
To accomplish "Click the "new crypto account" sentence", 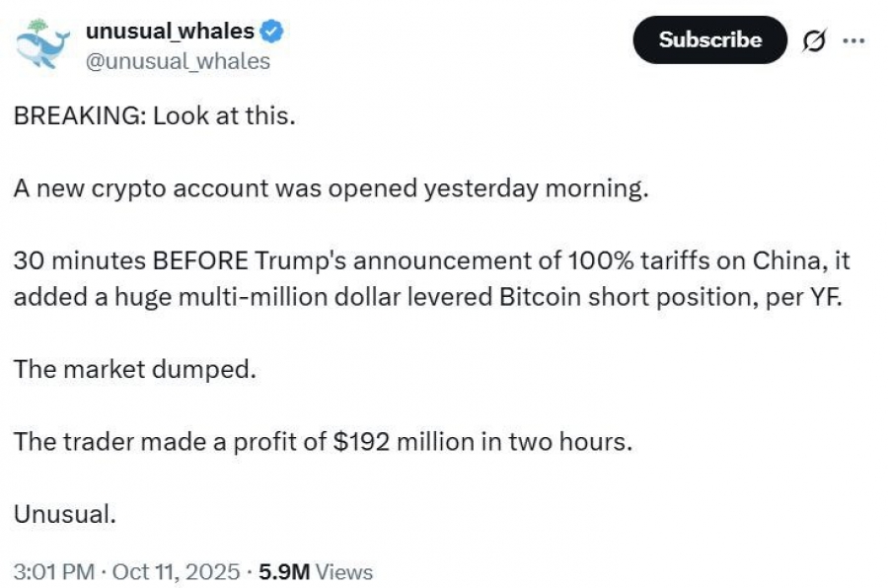I will pyautogui.click(x=332, y=189).
